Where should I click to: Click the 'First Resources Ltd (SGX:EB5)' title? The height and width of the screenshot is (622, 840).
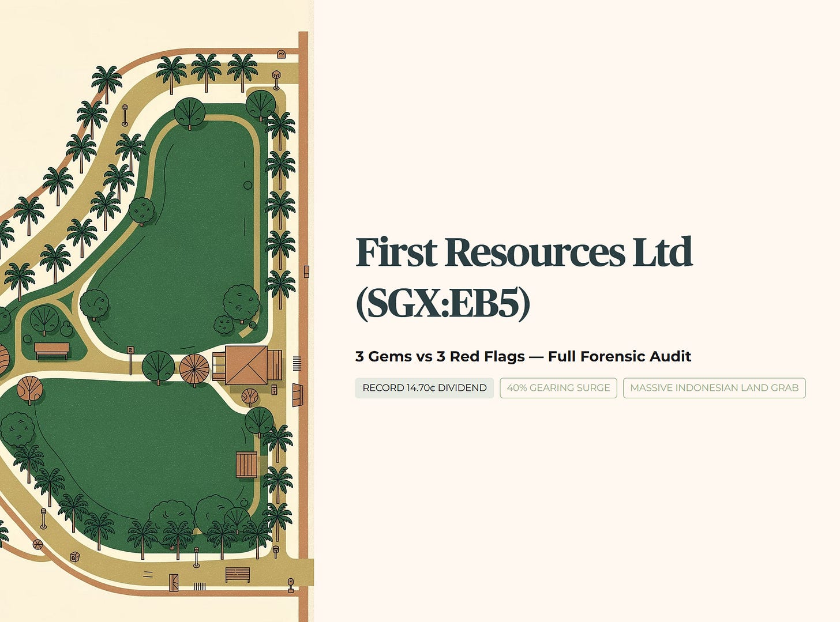coord(524,277)
